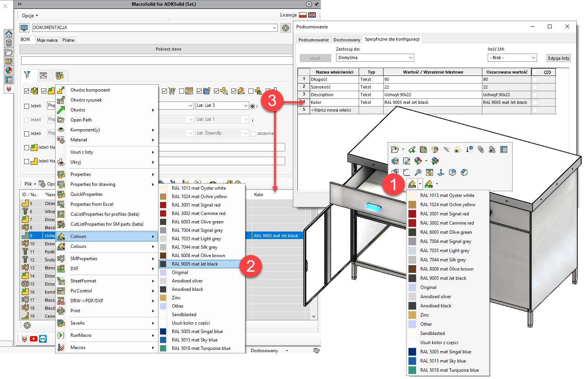
Task: Toggle the first assembly icon filter checkbox
Action: tap(27, 91)
